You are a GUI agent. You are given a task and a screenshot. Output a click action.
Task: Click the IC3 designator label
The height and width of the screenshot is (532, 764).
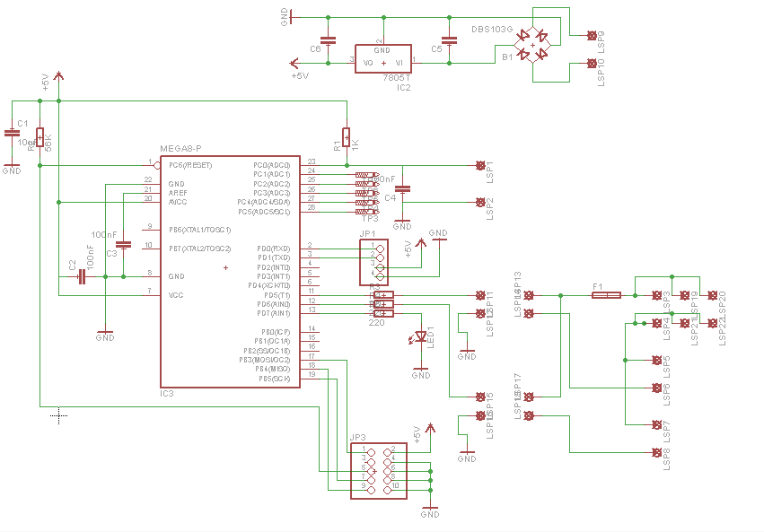pos(167,393)
